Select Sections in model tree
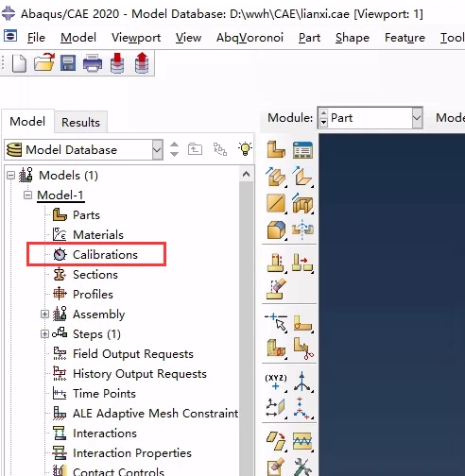Image resolution: width=465 pixels, height=476 pixels. (x=95, y=275)
